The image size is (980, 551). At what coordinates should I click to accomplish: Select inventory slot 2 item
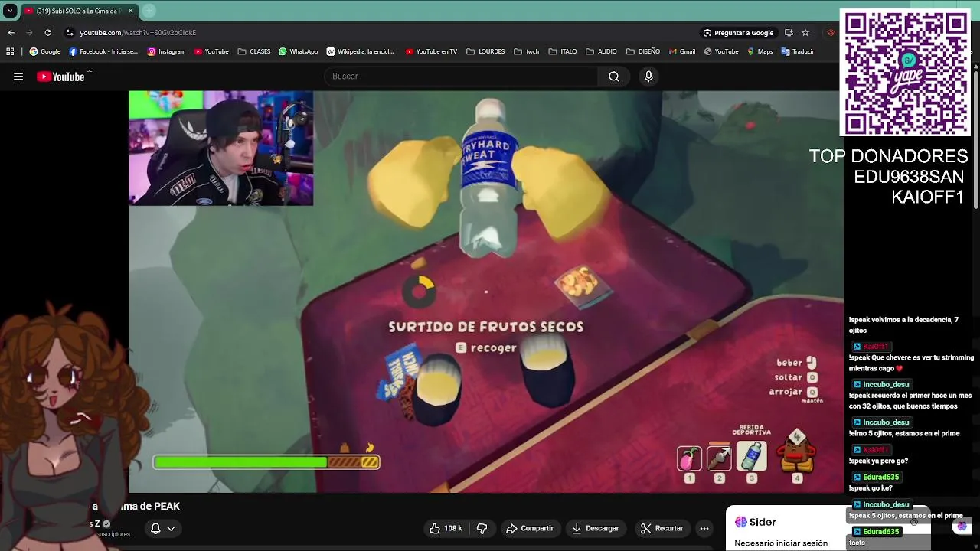[719, 458]
